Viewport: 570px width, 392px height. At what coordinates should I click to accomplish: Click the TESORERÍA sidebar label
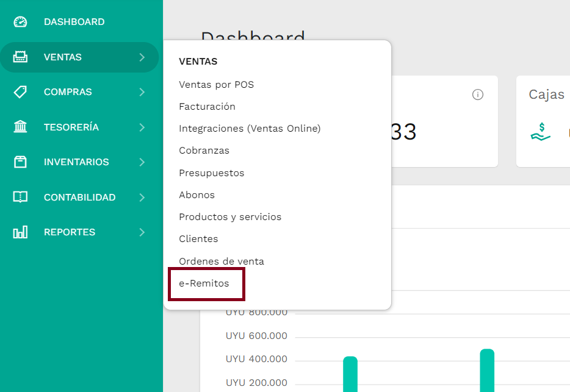[x=71, y=127]
